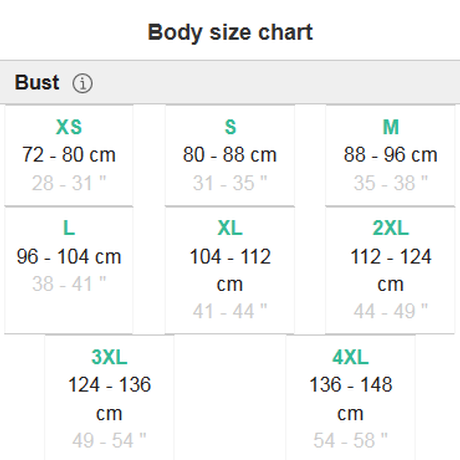460x460 pixels.
Task: Click the 49 - 54 inch range
Action: coord(109,440)
